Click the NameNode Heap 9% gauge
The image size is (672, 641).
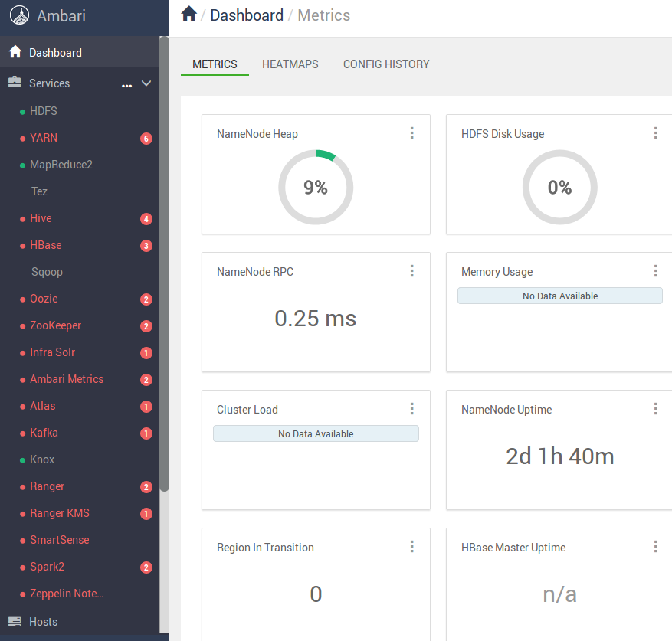tap(316, 188)
